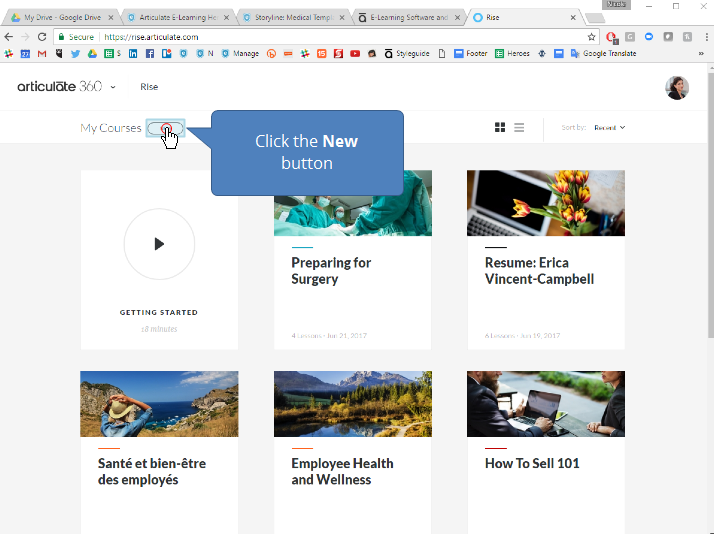Switch to list view of courses
The width and height of the screenshot is (714, 534).
point(519,127)
